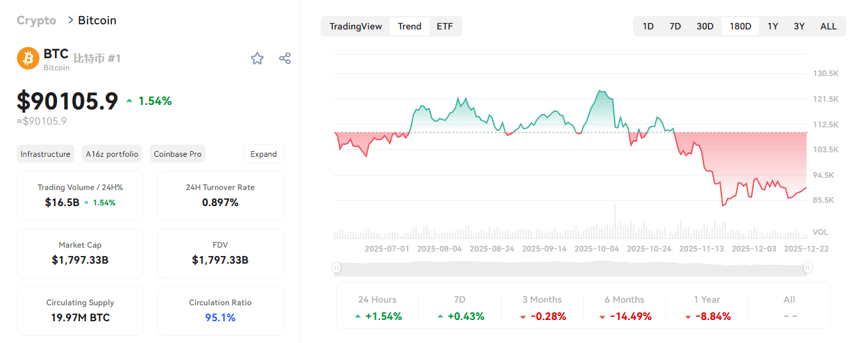The width and height of the screenshot is (868, 343).
Task: Click the share icon next to BTC
Action: pyautogui.click(x=285, y=59)
